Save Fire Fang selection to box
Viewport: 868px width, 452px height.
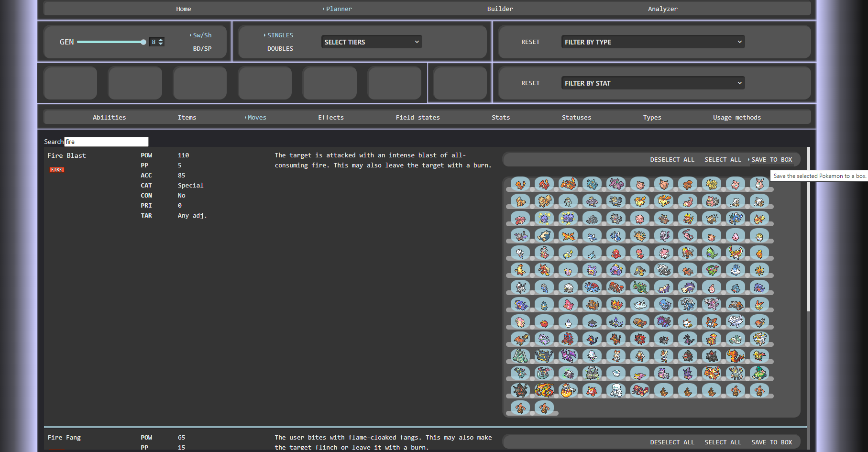click(771, 442)
